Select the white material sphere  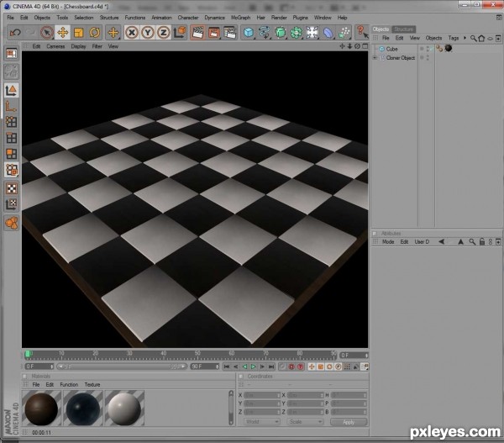point(124,409)
